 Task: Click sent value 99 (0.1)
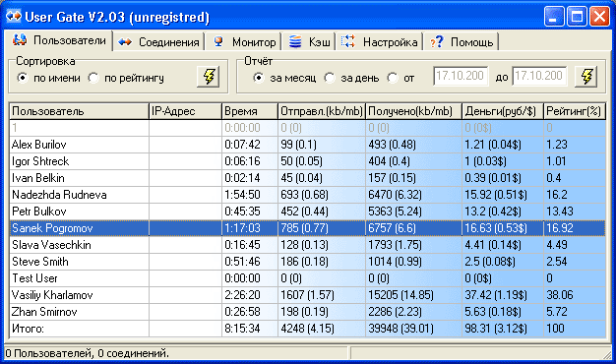click(x=298, y=145)
